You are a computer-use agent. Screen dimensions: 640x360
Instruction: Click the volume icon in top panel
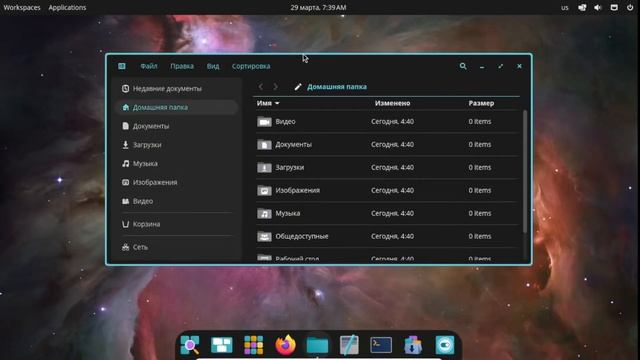click(x=598, y=7)
